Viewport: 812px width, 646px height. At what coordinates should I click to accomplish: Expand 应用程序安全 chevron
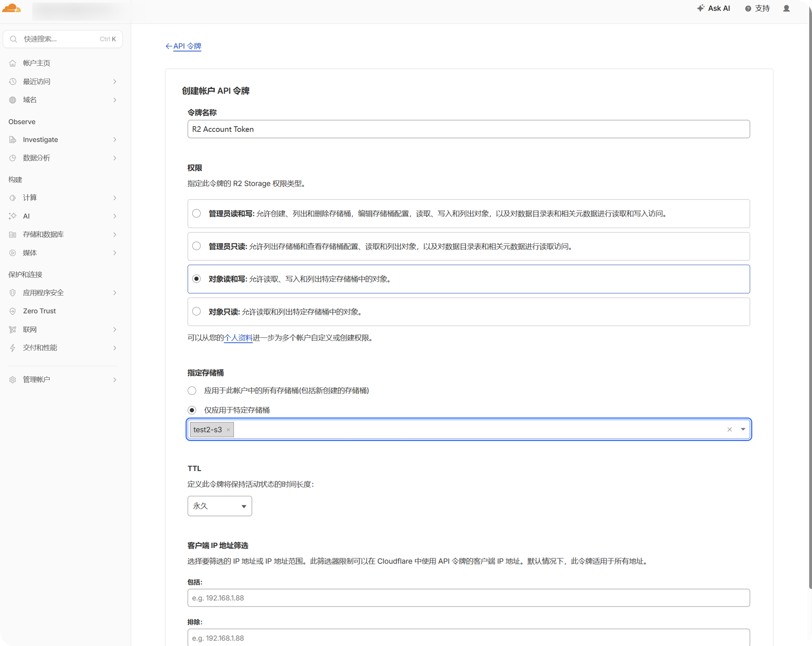[x=115, y=293]
